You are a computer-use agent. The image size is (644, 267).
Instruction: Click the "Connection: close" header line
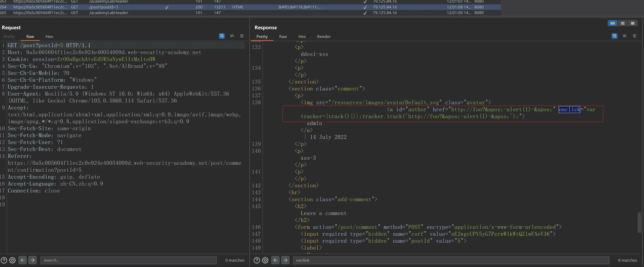(34, 191)
